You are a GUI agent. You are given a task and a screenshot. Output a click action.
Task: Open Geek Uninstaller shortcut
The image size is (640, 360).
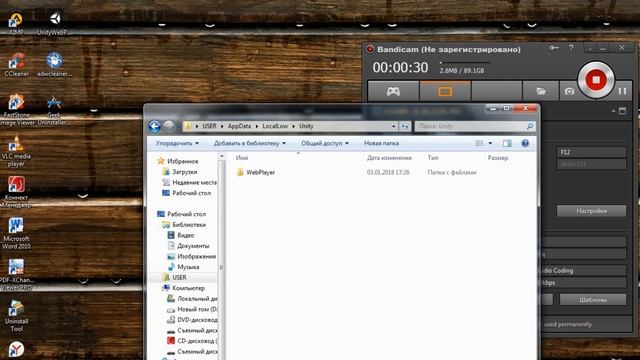click(54, 109)
